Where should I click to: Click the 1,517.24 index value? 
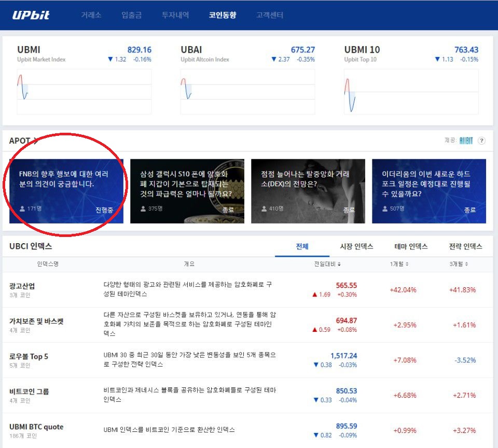click(x=343, y=356)
